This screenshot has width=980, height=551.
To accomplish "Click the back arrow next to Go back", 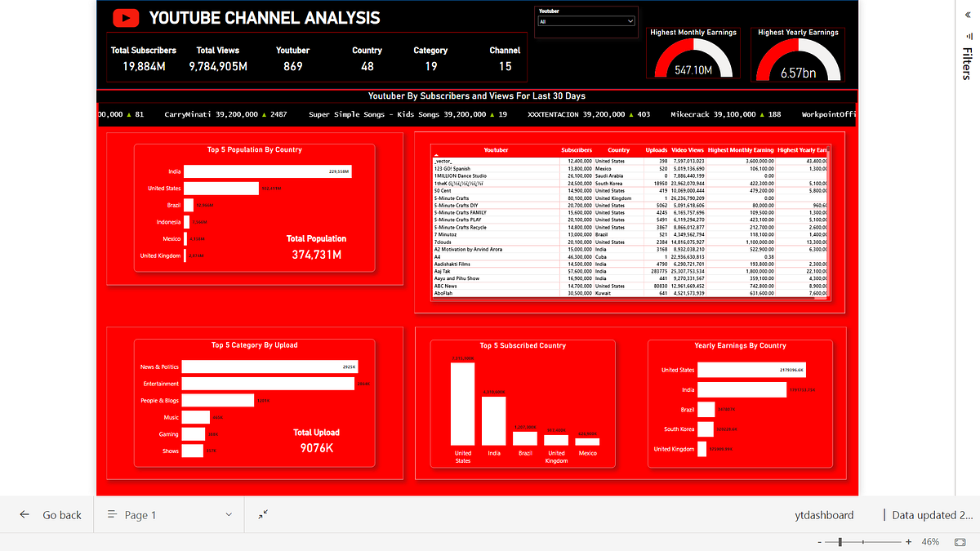I will coord(25,514).
